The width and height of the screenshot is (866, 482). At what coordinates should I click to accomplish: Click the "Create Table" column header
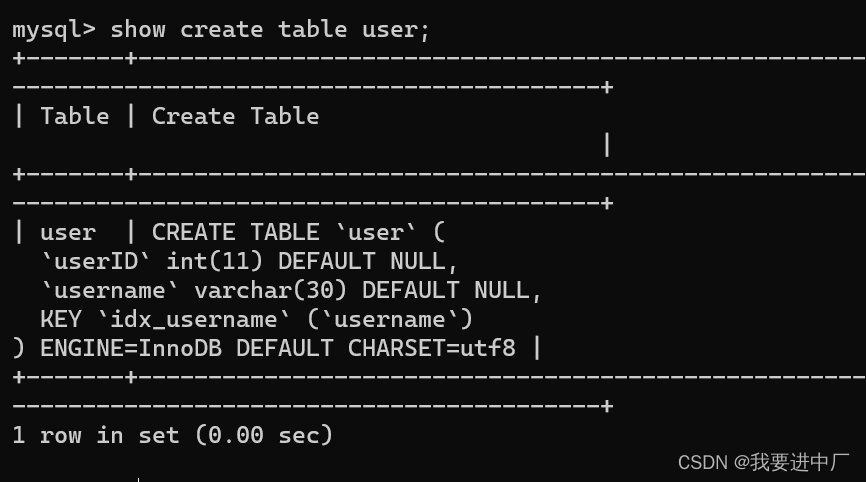[235, 116]
